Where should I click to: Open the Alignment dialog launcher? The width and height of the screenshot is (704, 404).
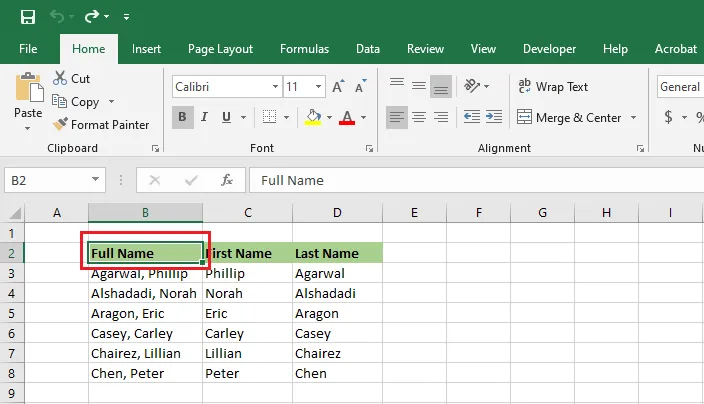pos(640,149)
